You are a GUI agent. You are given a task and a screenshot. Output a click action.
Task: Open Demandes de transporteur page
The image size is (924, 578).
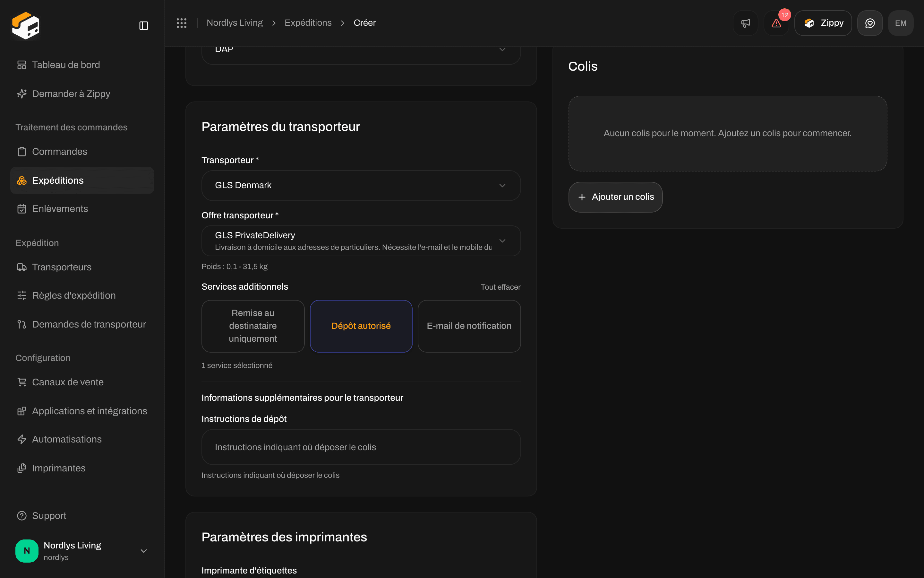coord(82,324)
